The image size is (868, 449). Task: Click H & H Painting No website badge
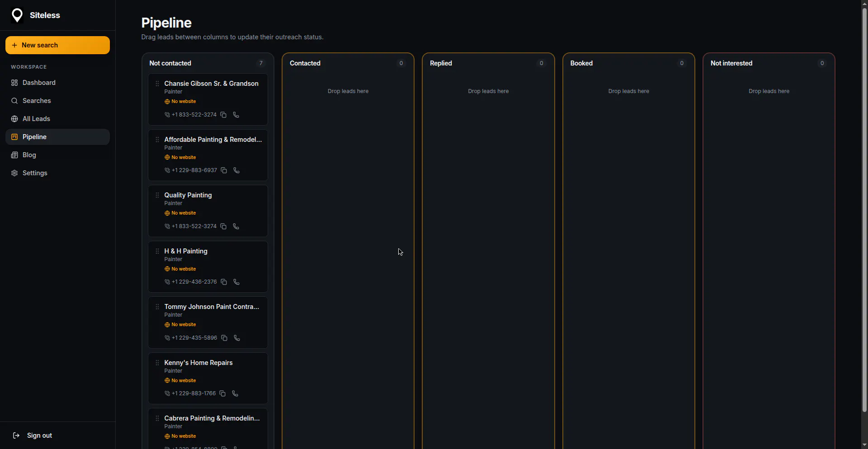(180, 269)
